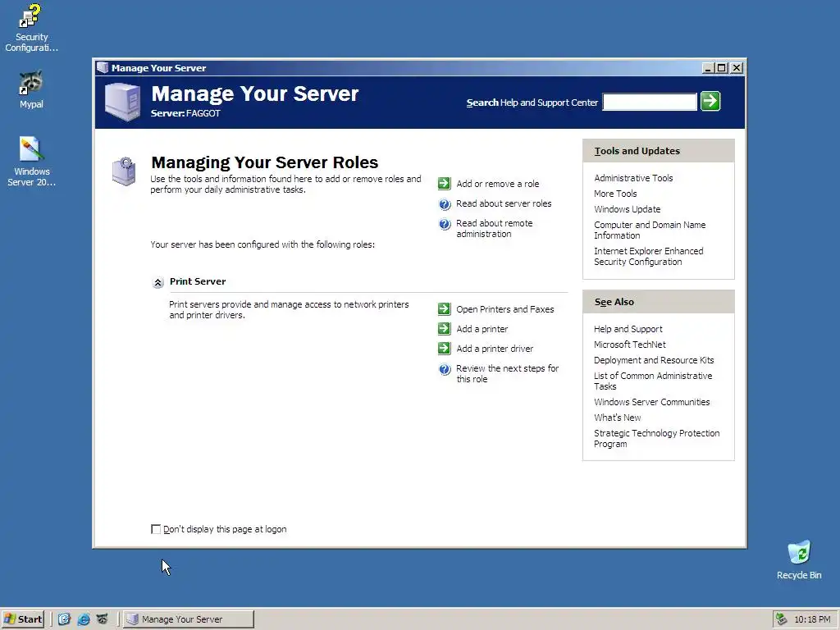840x630 pixels.
Task: Open More Tools link
Action: coord(615,194)
